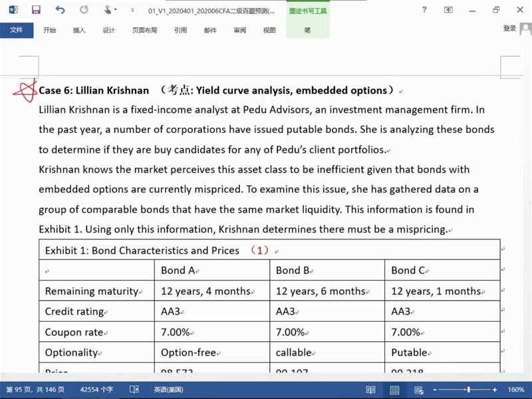Image resolution: width=532 pixels, height=399 pixels.
Task: Switch to the 引用 References tab
Action: (x=180, y=30)
